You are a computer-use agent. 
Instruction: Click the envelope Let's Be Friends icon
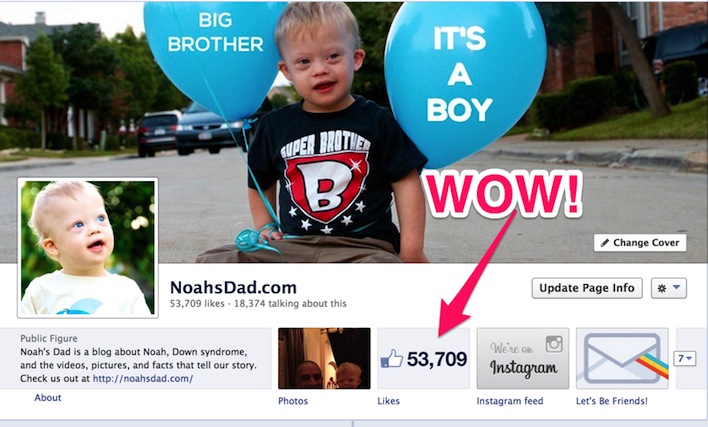pyautogui.click(x=622, y=358)
